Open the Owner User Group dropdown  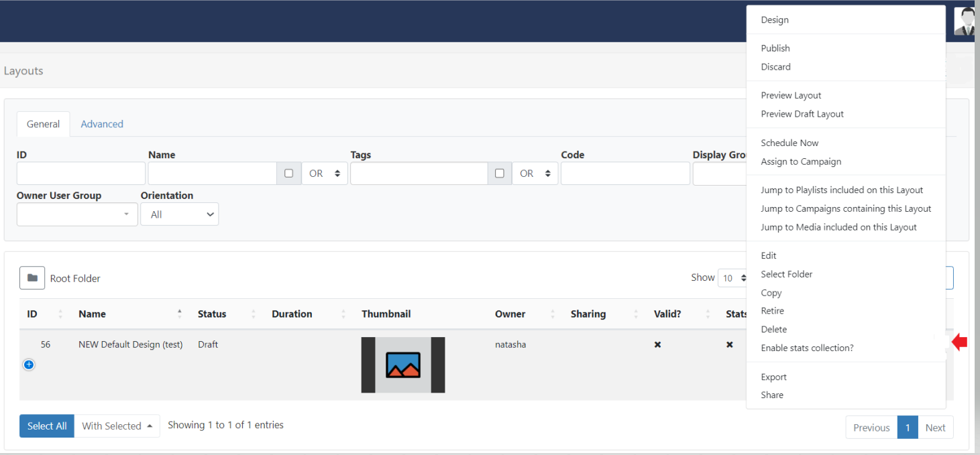click(77, 214)
